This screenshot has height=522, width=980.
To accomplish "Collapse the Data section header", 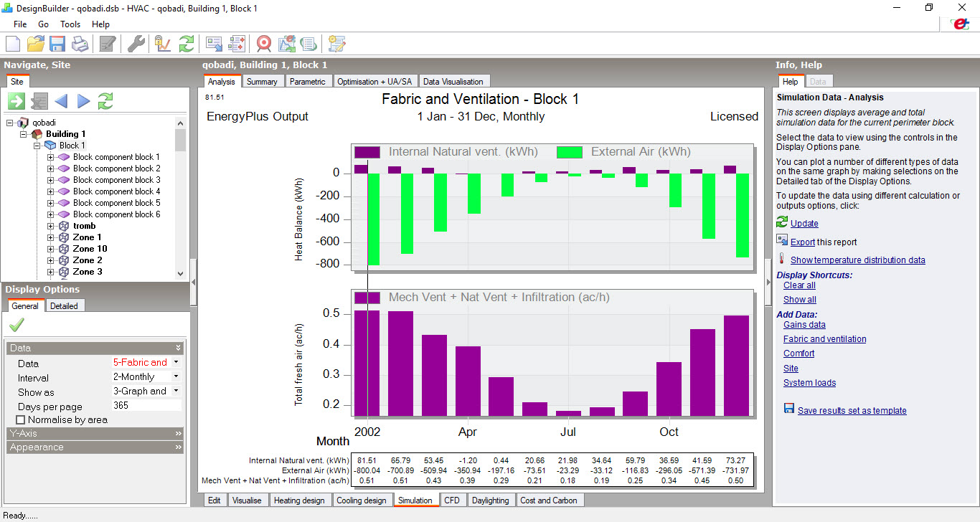I will click(95, 348).
